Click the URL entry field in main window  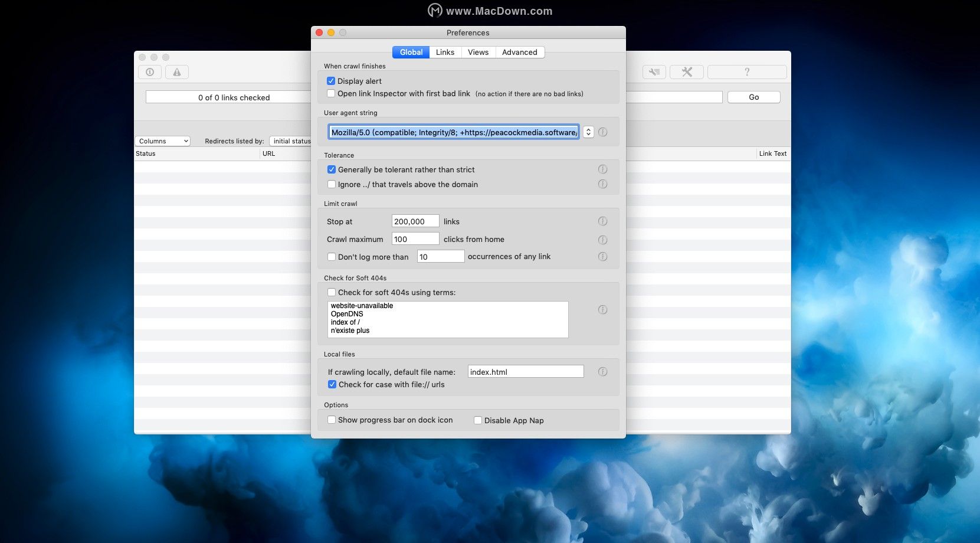point(674,97)
